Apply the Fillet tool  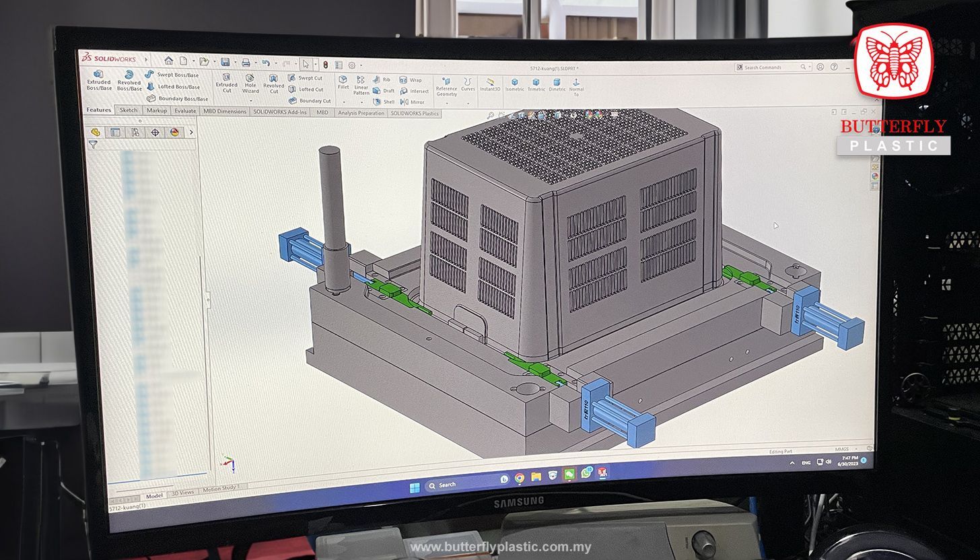point(343,83)
